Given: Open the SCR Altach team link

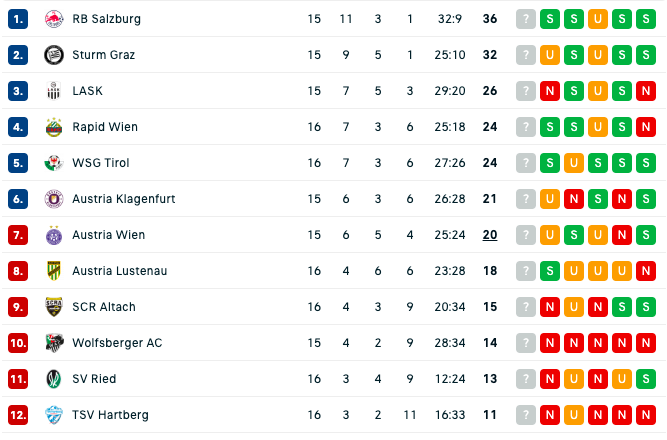Looking at the screenshot, I should [x=104, y=307].
